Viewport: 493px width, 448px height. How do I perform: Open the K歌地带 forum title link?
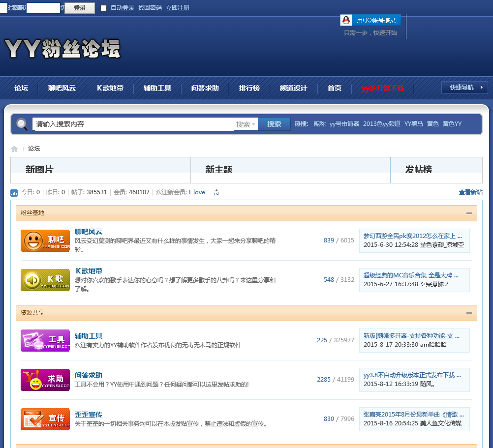tap(89, 271)
